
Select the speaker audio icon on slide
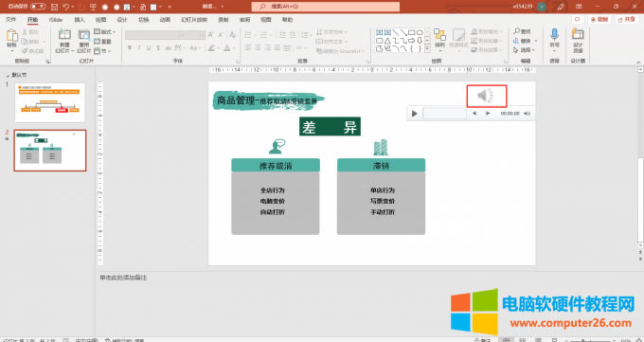tap(486, 96)
